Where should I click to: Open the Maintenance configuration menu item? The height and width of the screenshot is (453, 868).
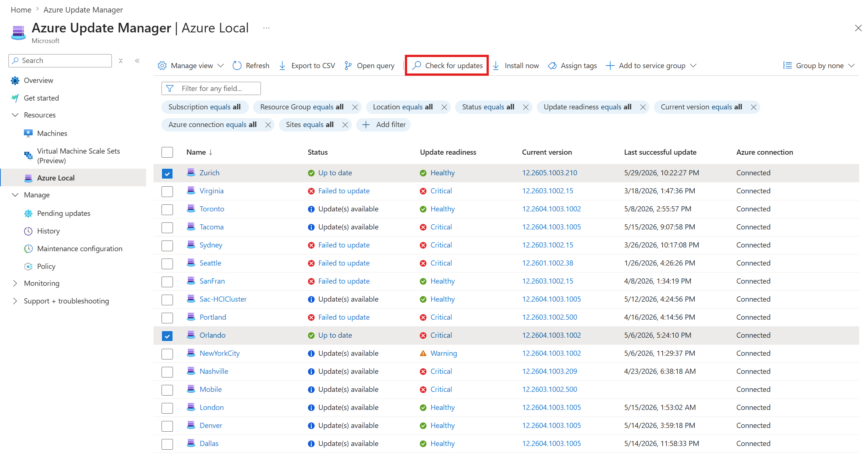[x=80, y=249]
